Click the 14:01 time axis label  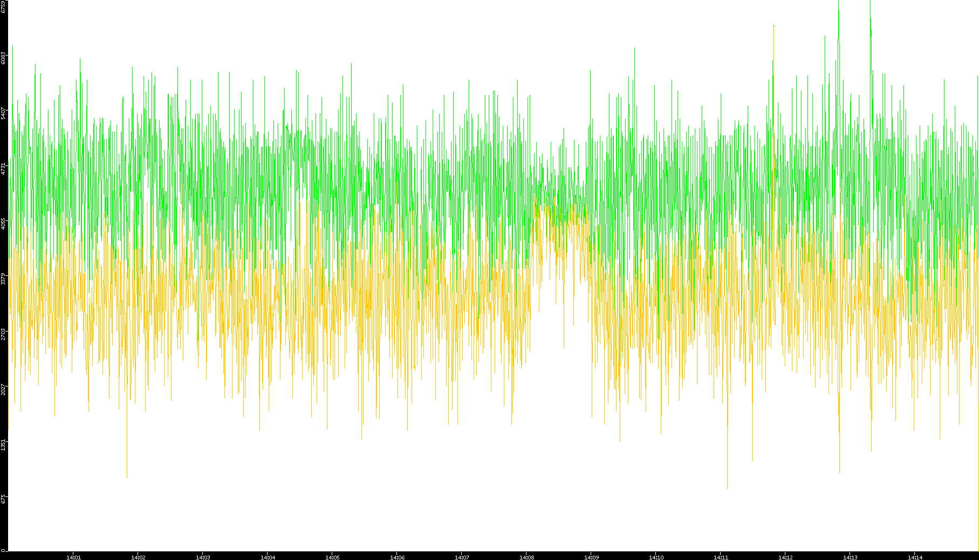[73, 557]
